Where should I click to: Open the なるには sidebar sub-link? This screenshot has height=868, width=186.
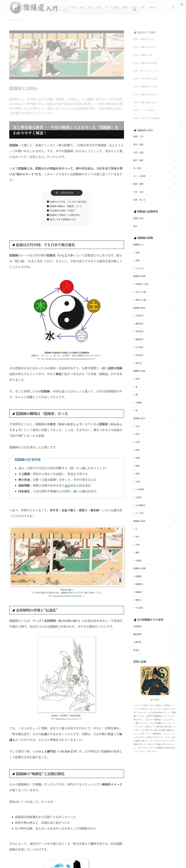click(x=139, y=268)
